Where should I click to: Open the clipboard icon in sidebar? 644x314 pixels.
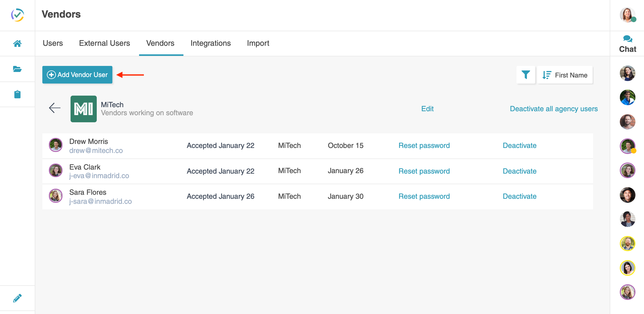coord(17,94)
